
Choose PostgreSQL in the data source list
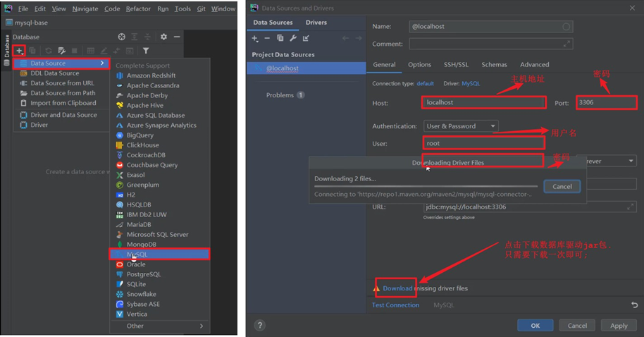[x=144, y=274]
